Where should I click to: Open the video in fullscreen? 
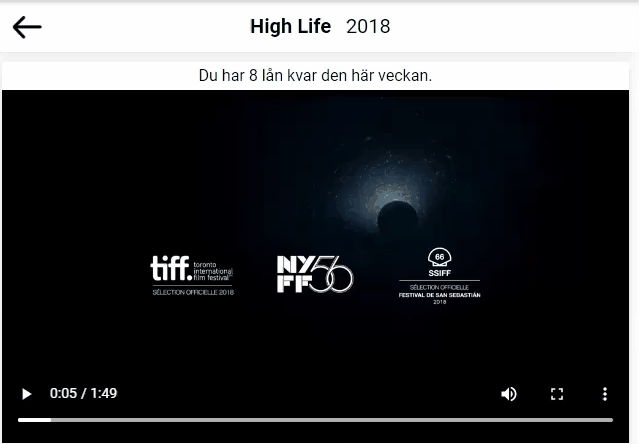[x=557, y=394]
